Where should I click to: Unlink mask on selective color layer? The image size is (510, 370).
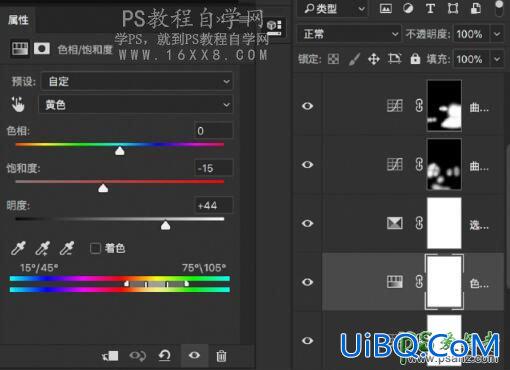[x=419, y=223]
